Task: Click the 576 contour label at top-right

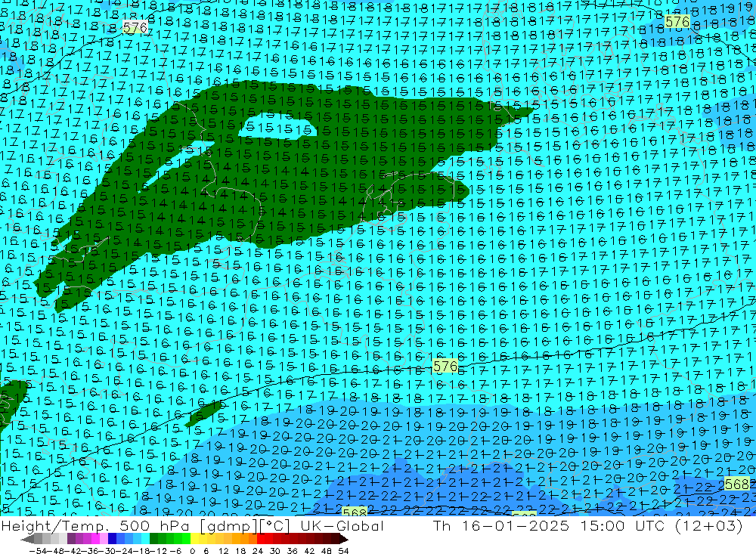Action: point(677,22)
